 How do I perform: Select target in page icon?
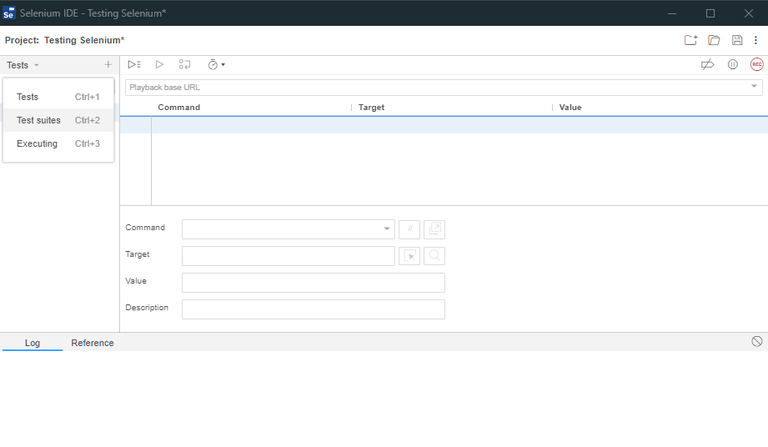click(x=409, y=256)
